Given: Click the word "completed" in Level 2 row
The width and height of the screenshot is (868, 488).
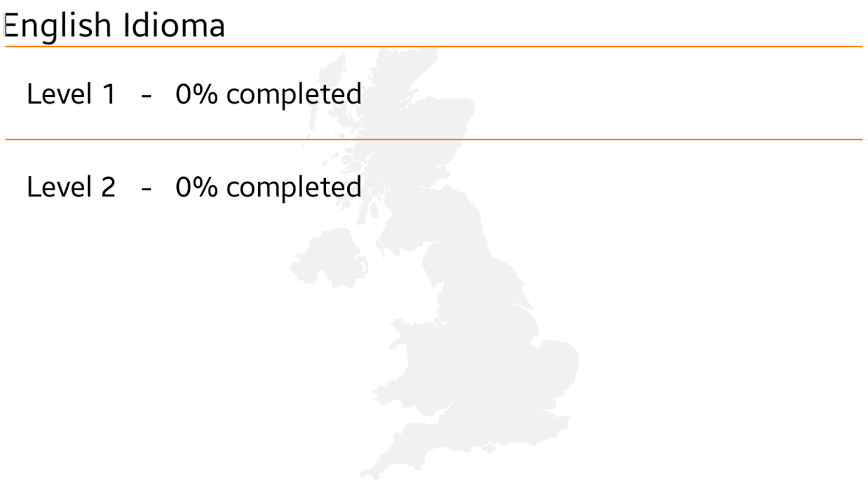Looking at the screenshot, I should (294, 187).
